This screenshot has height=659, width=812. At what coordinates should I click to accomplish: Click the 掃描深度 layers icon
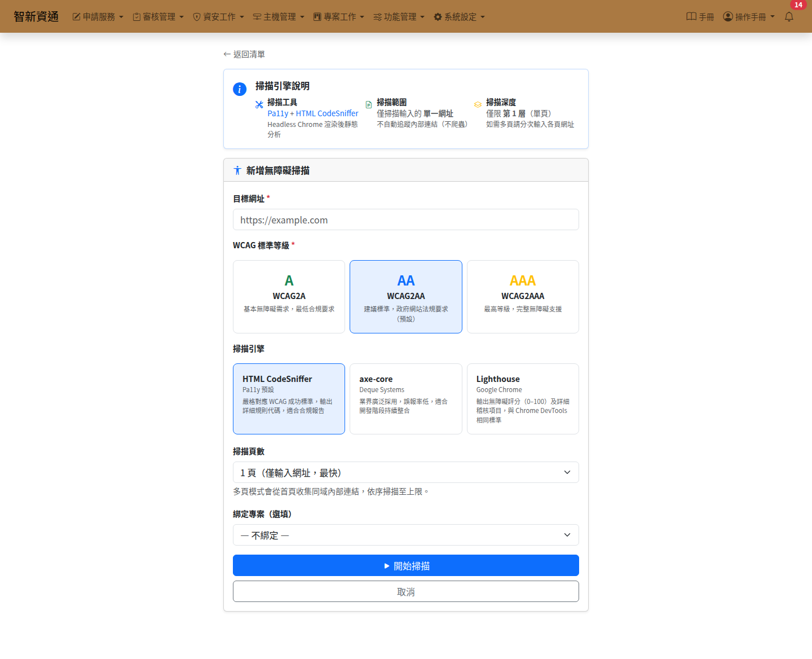click(478, 104)
